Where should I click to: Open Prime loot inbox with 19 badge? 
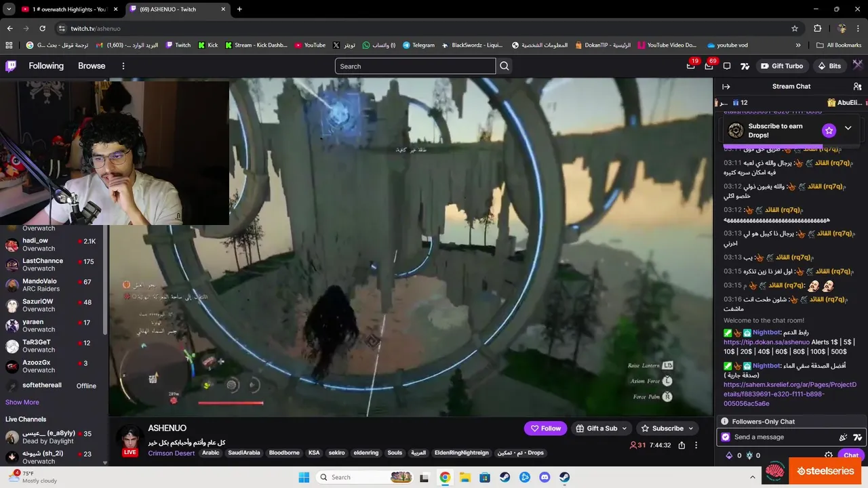(691, 66)
